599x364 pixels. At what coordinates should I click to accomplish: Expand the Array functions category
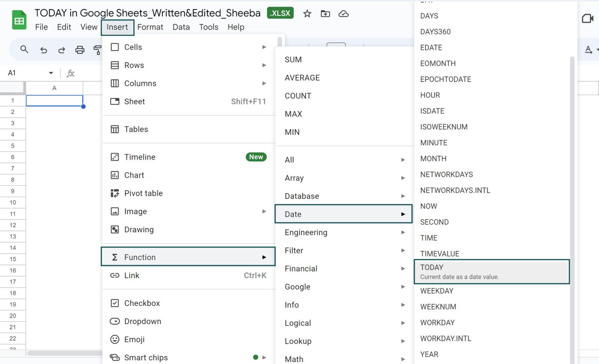[x=344, y=178]
